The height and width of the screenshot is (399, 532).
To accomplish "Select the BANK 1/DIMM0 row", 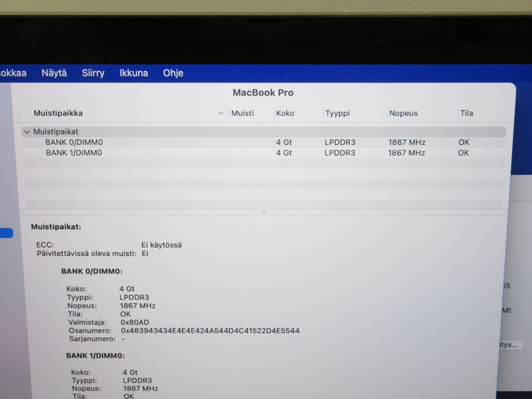I will (x=264, y=153).
